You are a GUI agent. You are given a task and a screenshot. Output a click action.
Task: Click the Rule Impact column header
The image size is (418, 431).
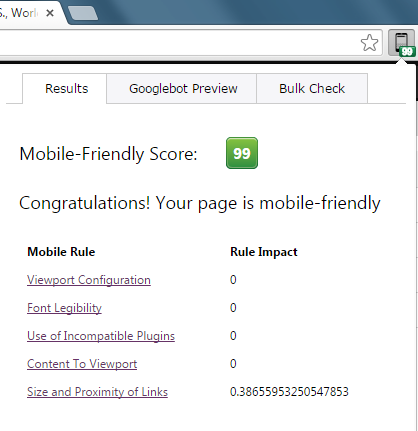[x=264, y=252]
